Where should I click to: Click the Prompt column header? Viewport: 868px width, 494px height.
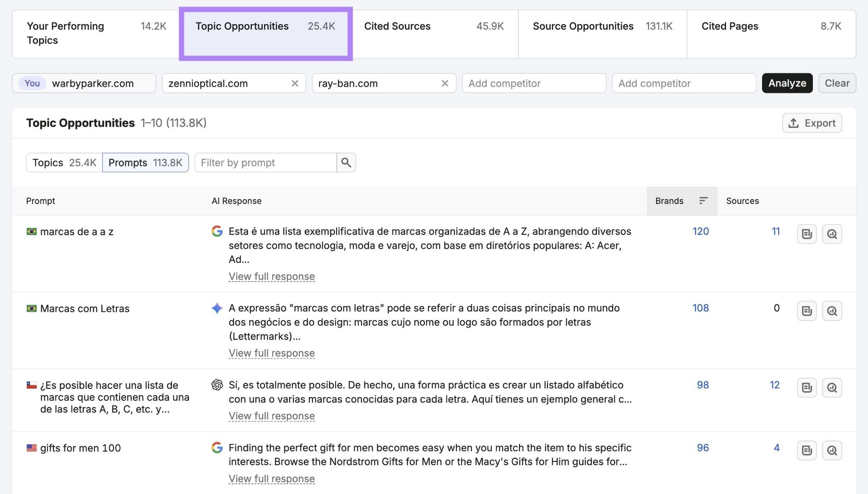pos(41,201)
